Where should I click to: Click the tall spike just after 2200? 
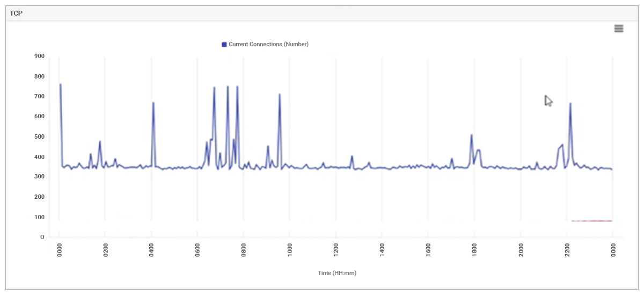pos(570,104)
